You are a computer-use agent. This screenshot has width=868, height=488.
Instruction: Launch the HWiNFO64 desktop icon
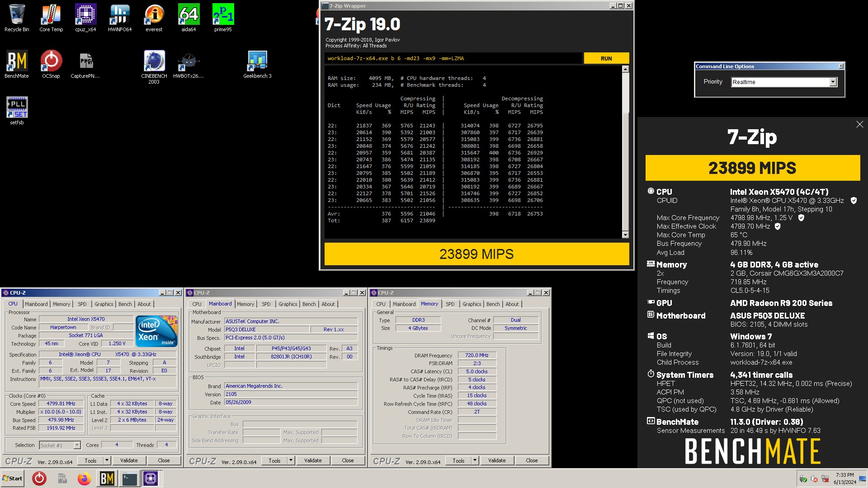pos(120,18)
